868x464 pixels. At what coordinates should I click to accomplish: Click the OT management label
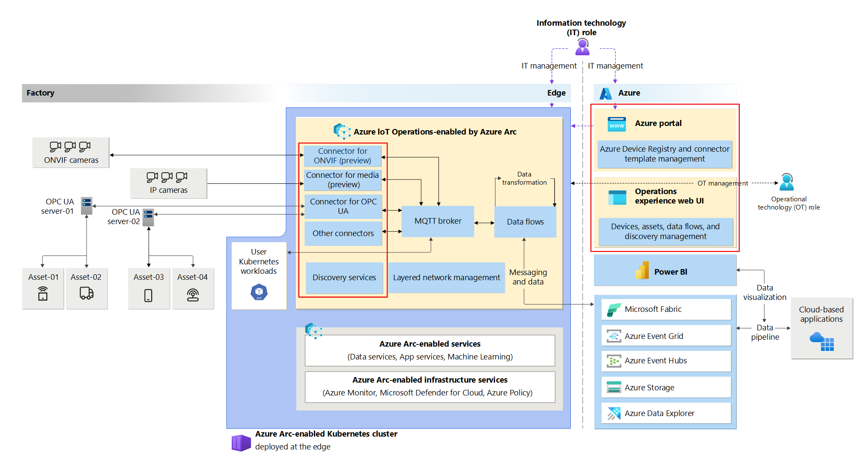tap(722, 183)
